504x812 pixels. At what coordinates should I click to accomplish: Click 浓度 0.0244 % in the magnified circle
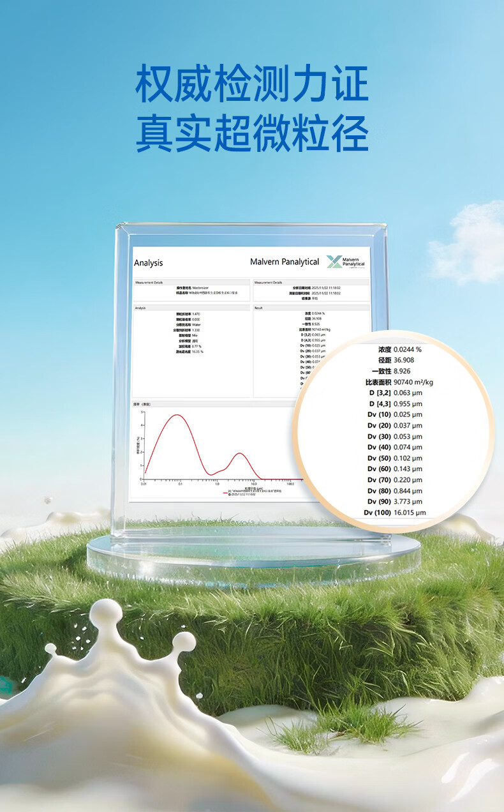399,349
